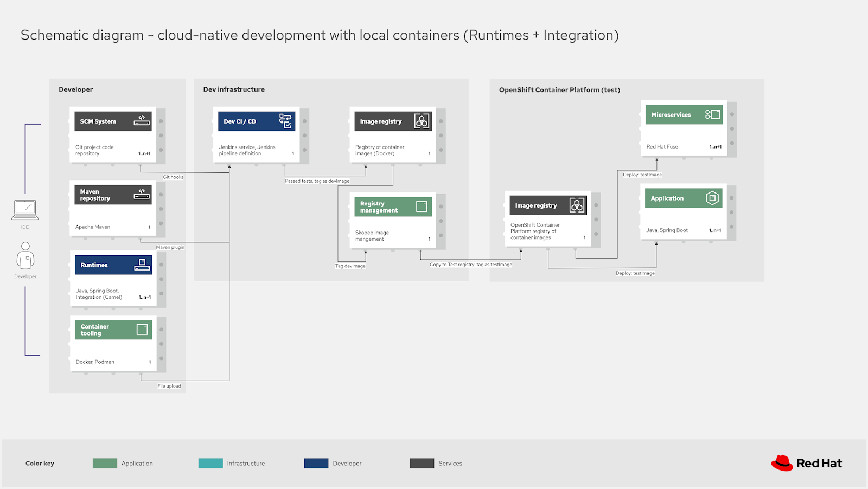This screenshot has width=868, height=489.
Task: Click the Container tooling square icon
Action: (142, 329)
